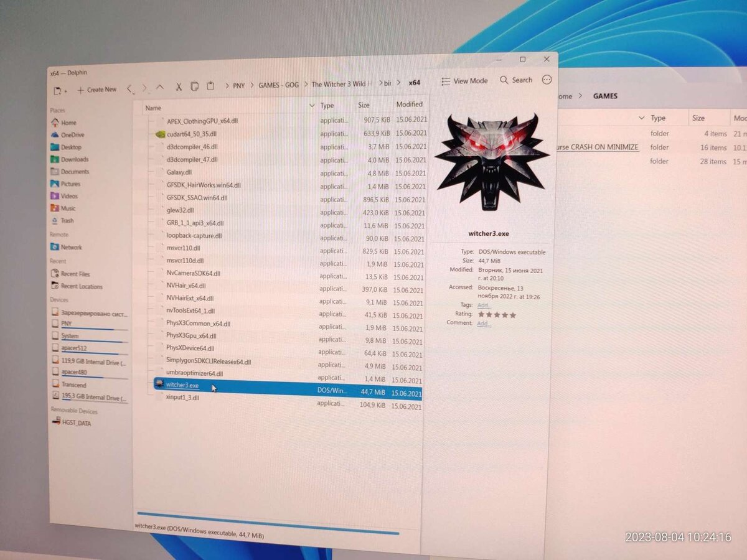Image resolution: width=747 pixels, height=560 pixels.
Task: Click the Copy icon in toolbar
Action: coord(194,86)
